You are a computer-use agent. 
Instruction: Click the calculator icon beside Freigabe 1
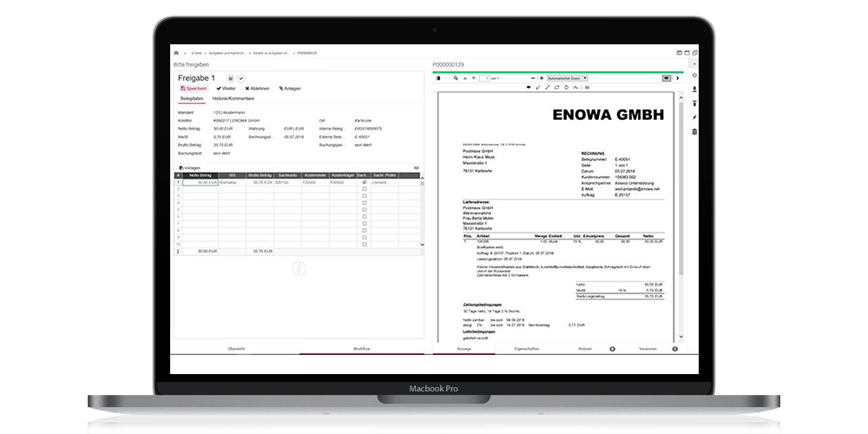pos(231,79)
